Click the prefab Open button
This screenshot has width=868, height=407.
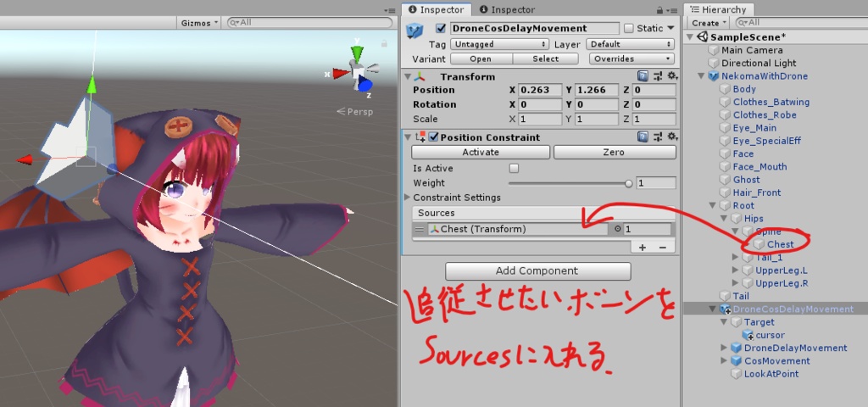tap(481, 59)
